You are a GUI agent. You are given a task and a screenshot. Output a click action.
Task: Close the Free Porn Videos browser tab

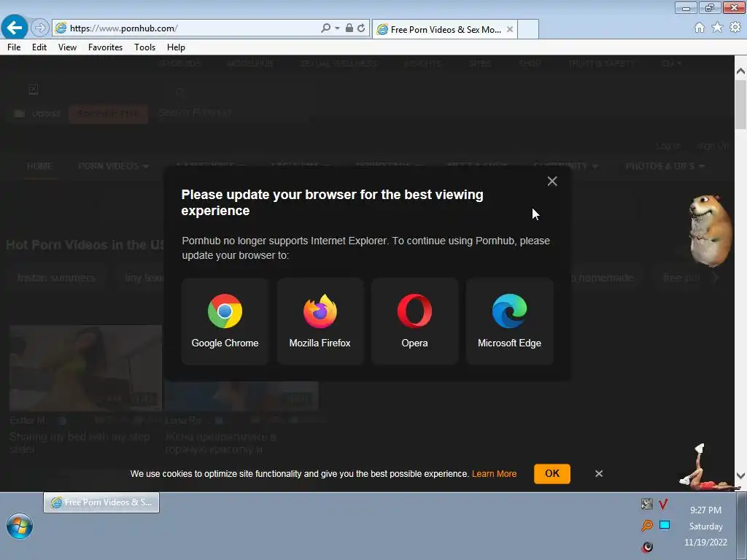(x=510, y=29)
